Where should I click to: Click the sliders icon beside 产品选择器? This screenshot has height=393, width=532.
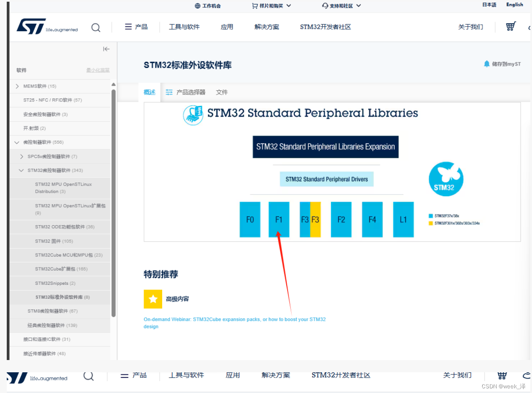pyautogui.click(x=169, y=92)
